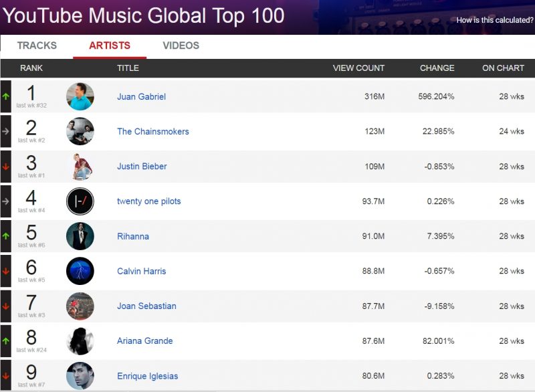Screen dimensions: 535x392
Task: Select the ARTISTS tab
Action: (110, 45)
